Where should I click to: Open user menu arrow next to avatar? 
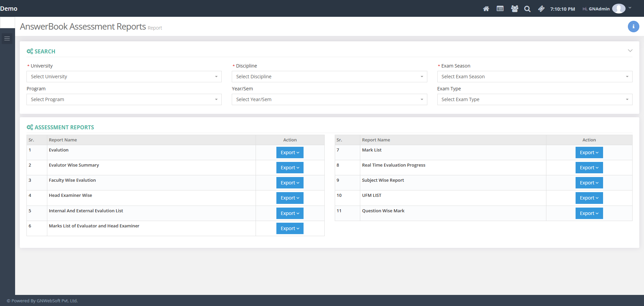coord(630,8)
